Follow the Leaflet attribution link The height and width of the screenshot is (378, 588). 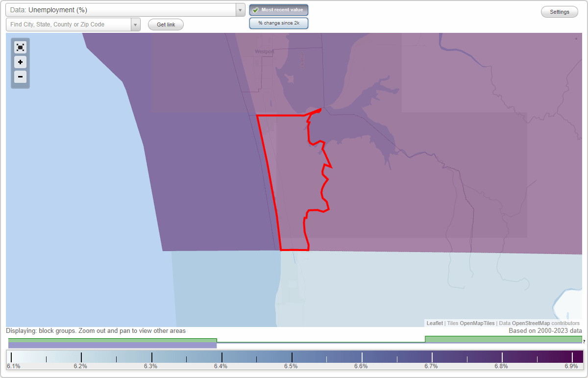click(434, 323)
